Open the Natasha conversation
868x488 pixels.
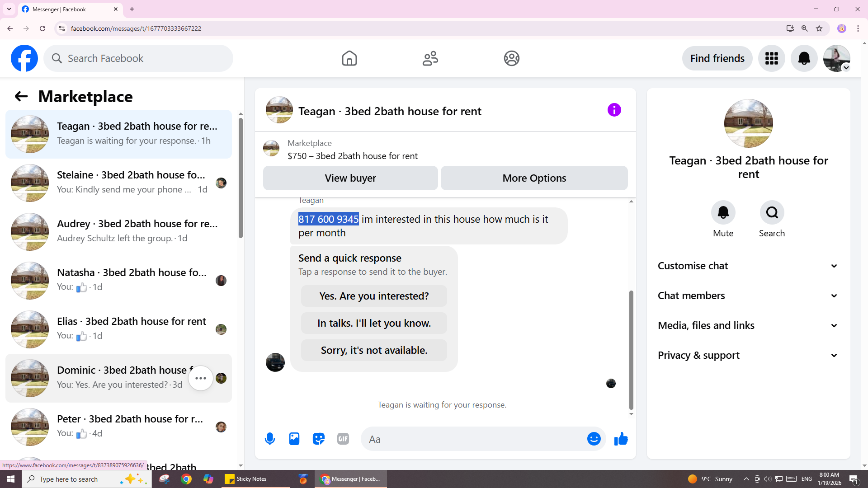coord(118,281)
